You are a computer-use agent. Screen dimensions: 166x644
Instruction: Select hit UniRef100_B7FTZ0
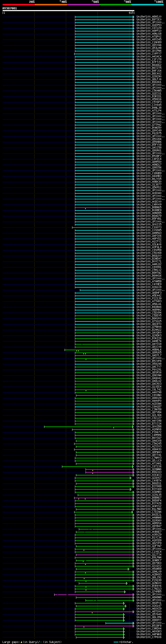149,62
